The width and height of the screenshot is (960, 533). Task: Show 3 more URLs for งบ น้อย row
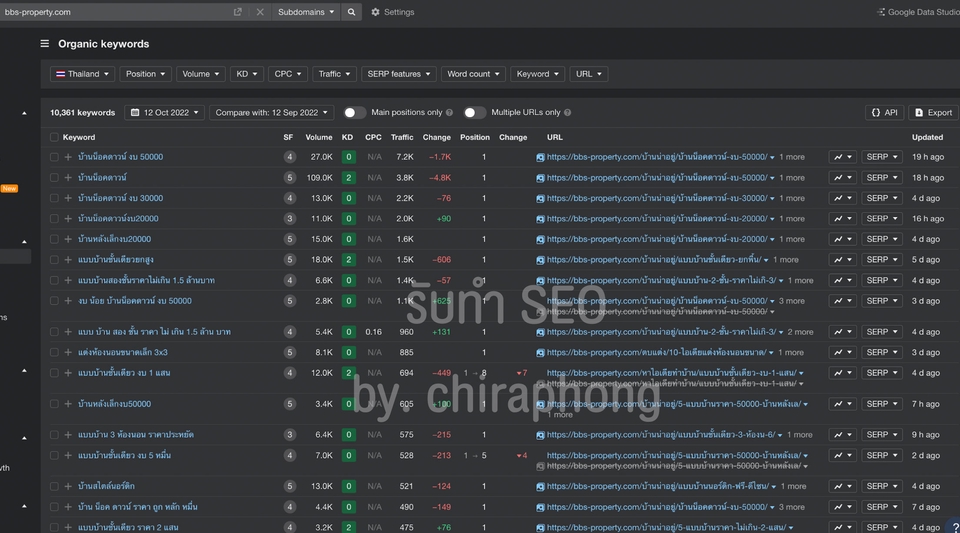pos(792,301)
